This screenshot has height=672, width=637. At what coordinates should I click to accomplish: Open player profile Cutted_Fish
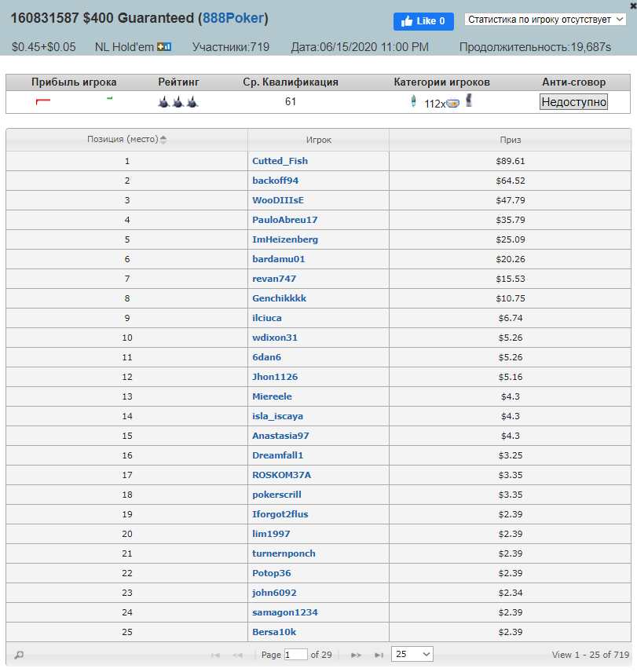click(280, 161)
